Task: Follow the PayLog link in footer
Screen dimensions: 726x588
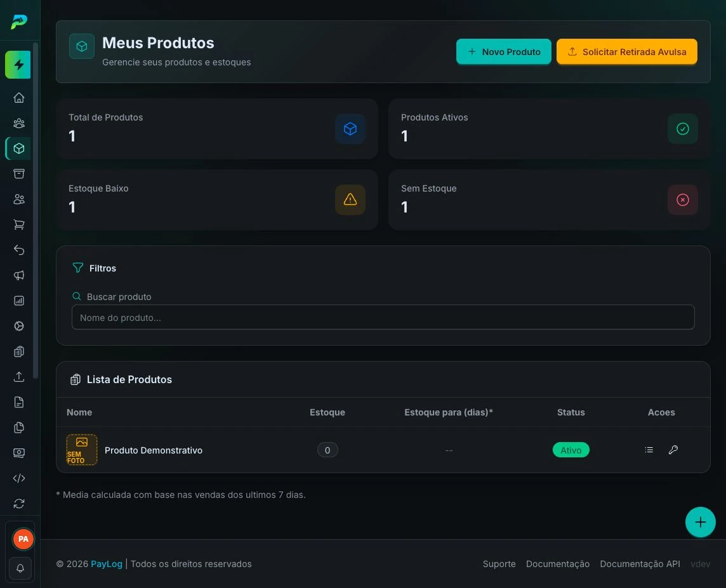Action: 107,564
